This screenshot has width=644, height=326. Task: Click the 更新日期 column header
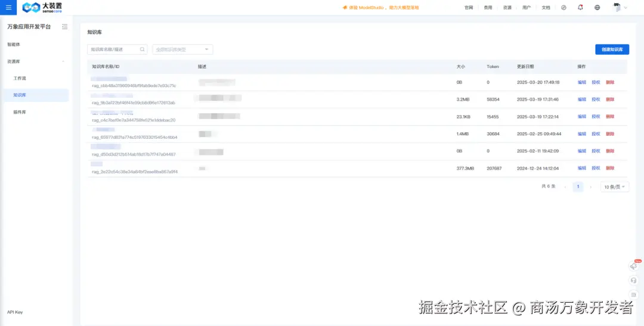(x=525, y=67)
